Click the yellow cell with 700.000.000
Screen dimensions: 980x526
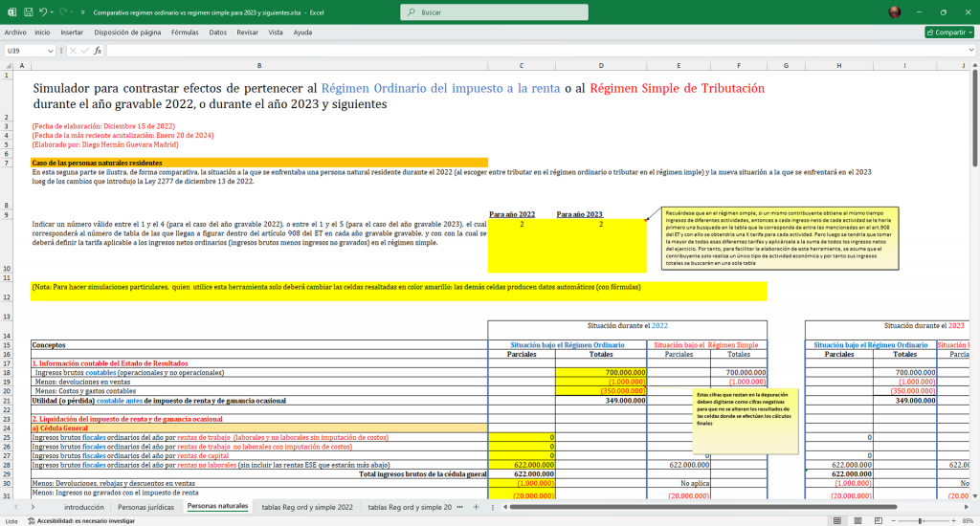601,372
